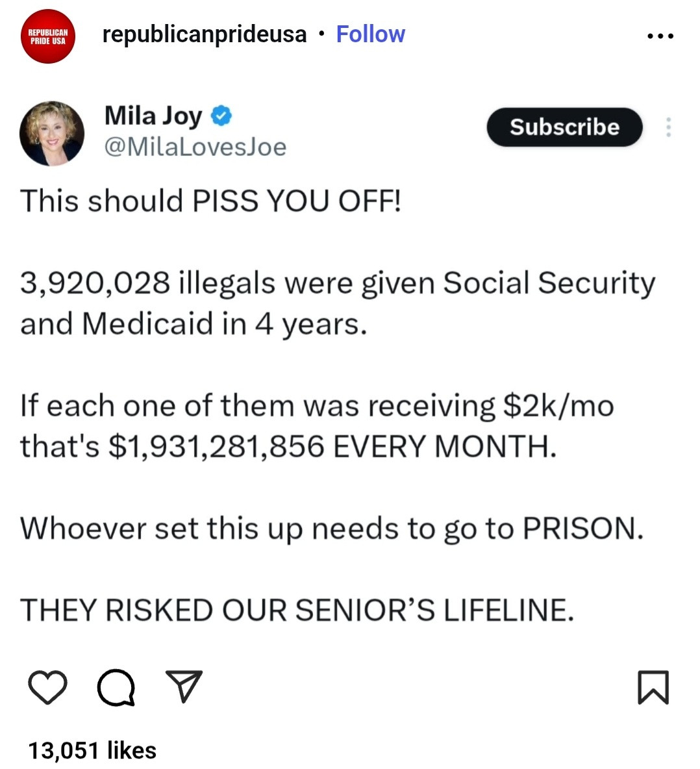Click the paragraph mentioning Social Security and Medicaid
The width and height of the screenshot is (700, 769).
(x=338, y=303)
